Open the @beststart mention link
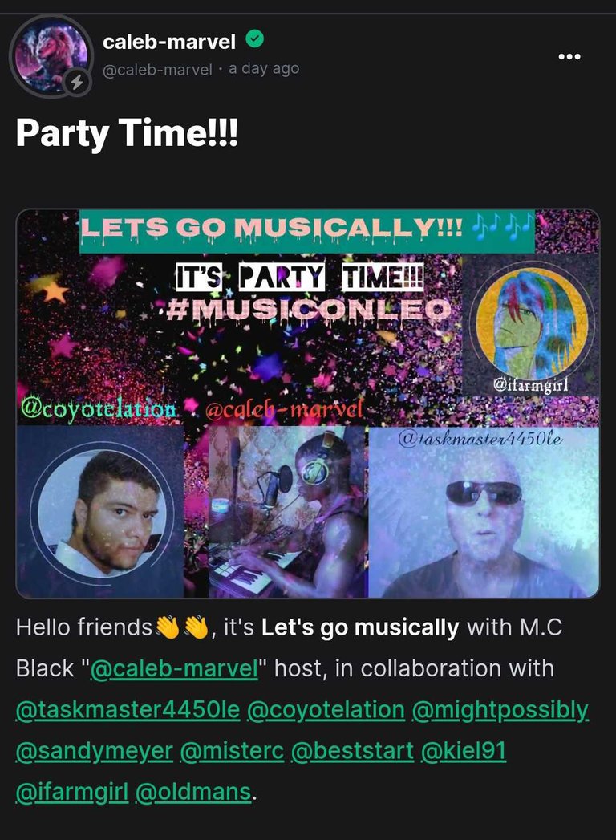The height and width of the screenshot is (840, 616). pyautogui.click(x=352, y=751)
